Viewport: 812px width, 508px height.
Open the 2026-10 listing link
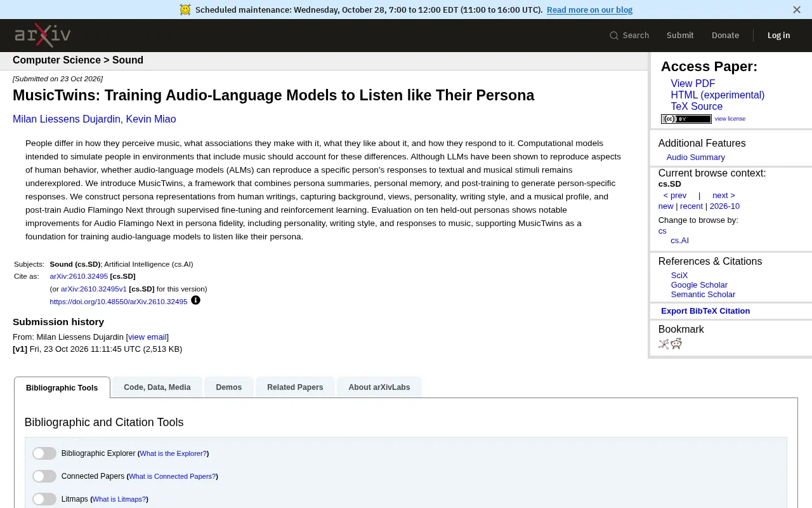[x=724, y=206]
